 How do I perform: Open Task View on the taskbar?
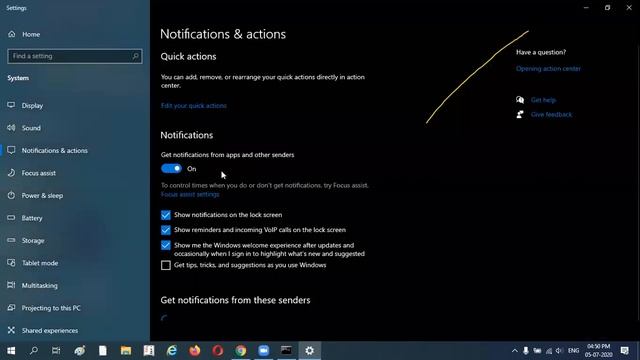pos(56,351)
